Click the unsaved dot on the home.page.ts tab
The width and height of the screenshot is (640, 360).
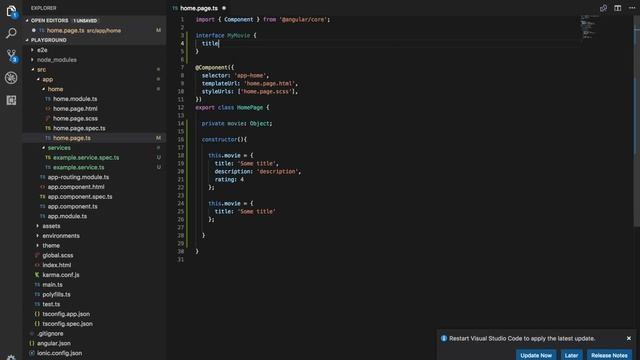pos(224,8)
